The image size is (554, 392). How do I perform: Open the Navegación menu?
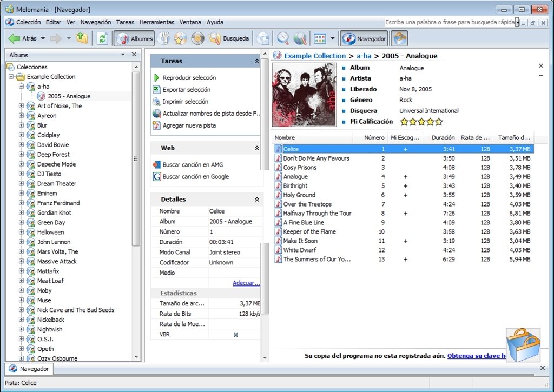[x=95, y=22]
